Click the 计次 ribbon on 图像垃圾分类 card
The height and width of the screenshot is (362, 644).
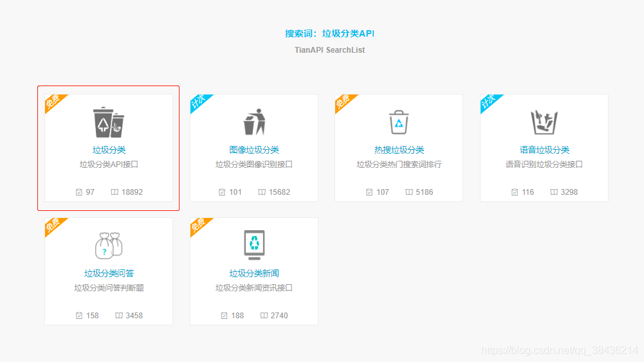click(199, 102)
